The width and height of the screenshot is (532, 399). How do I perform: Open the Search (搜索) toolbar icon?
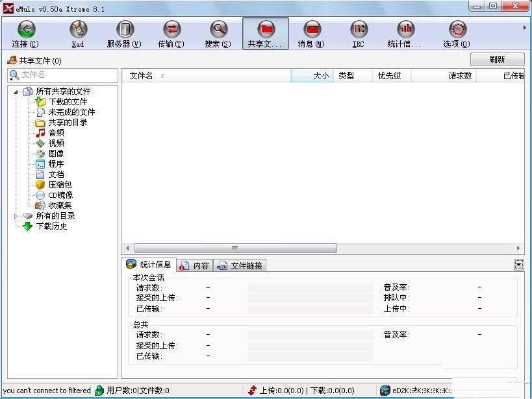[x=218, y=33]
